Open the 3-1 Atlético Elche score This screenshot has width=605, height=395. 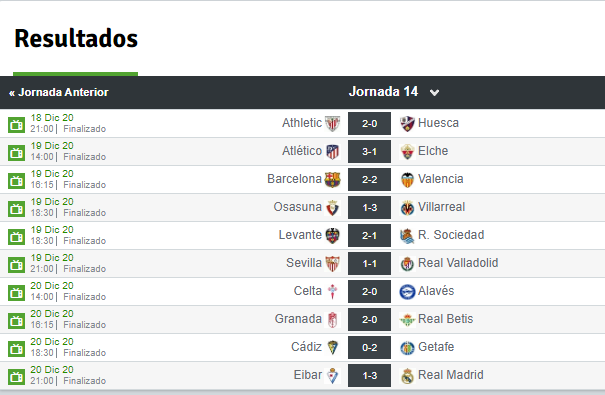click(369, 152)
